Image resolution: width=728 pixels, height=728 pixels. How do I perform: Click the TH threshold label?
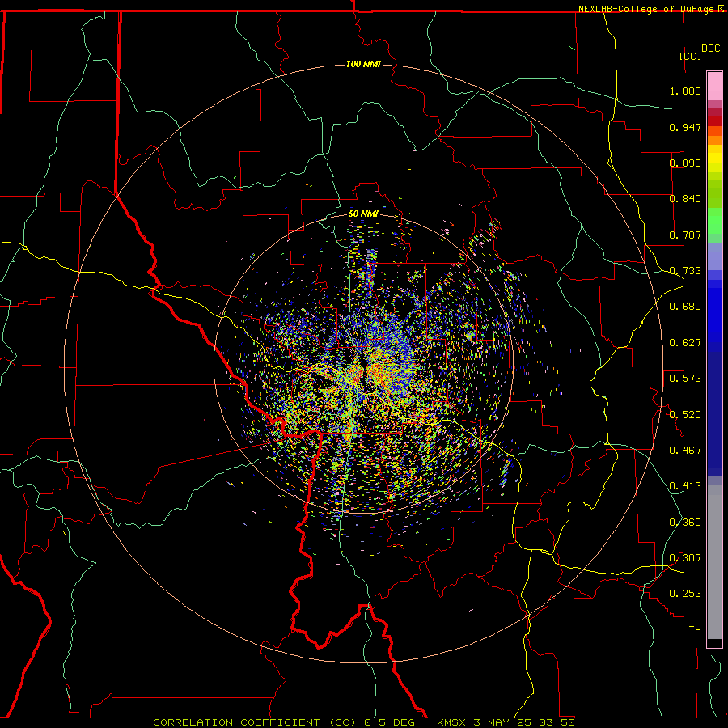(695, 630)
